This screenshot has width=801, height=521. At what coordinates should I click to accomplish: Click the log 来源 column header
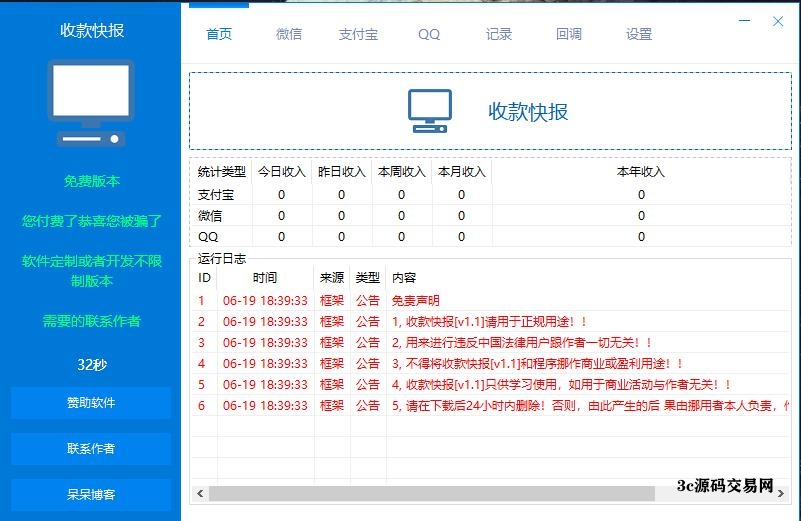[332, 278]
